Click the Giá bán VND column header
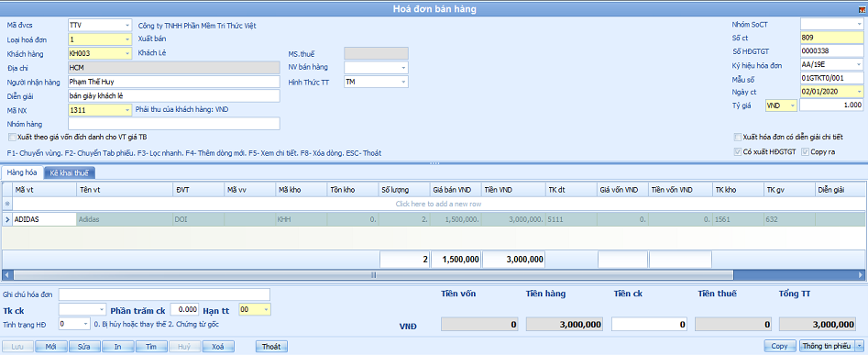The image size is (868, 355). coord(456,190)
